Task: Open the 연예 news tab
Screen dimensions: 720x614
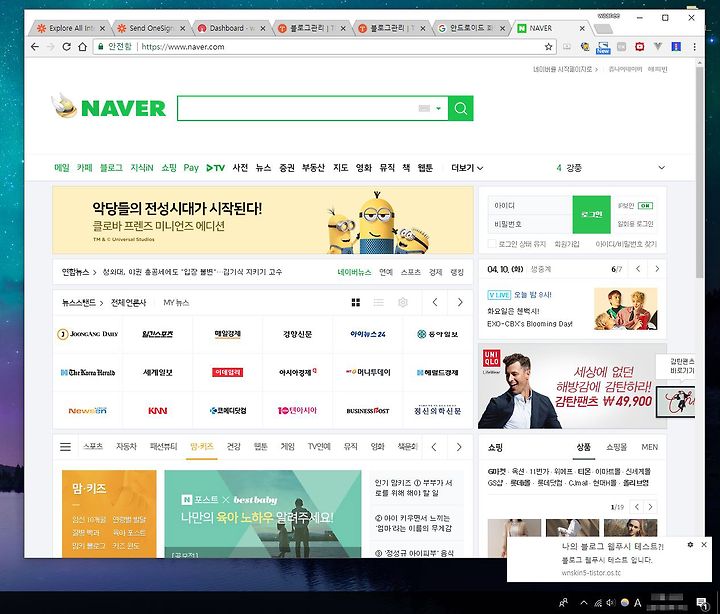Action: [386, 272]
